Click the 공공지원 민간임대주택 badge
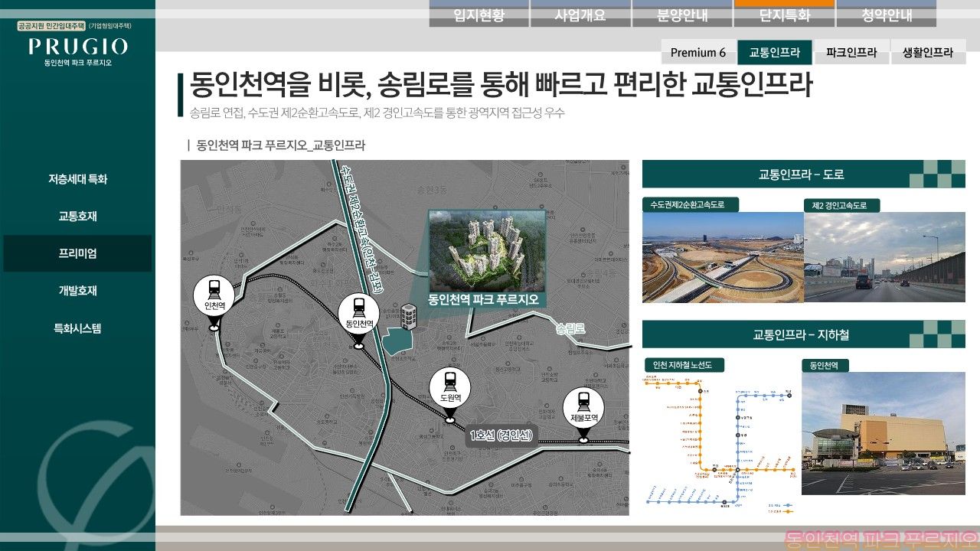Viewport: 980px width, 551px height. coord(51,25)
